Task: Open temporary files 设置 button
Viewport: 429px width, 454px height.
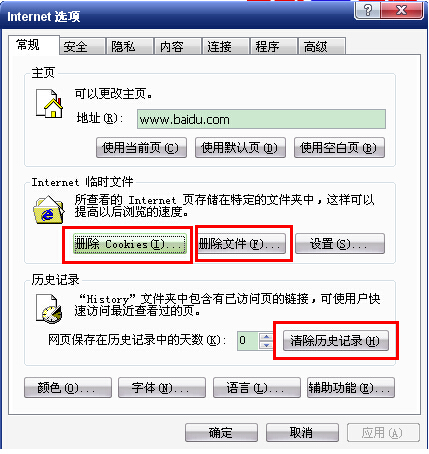Action: (340, 244)
